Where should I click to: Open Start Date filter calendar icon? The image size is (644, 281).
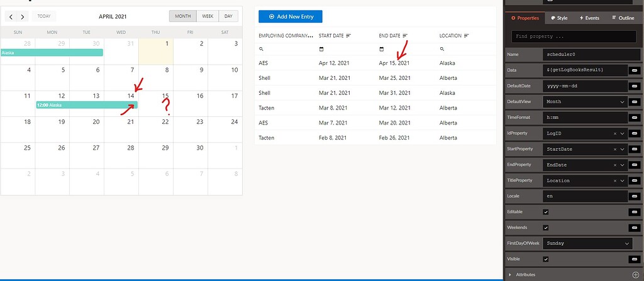point(321,49)
